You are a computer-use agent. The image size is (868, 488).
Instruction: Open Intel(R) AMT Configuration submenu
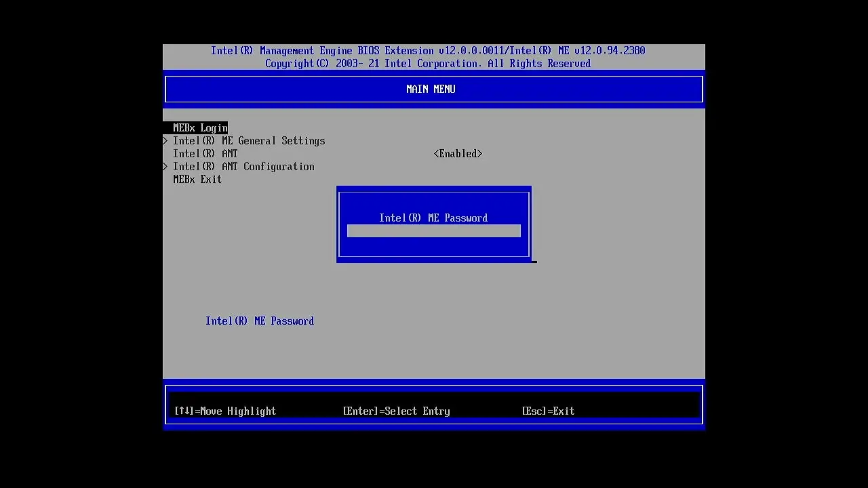coord(243,167)
